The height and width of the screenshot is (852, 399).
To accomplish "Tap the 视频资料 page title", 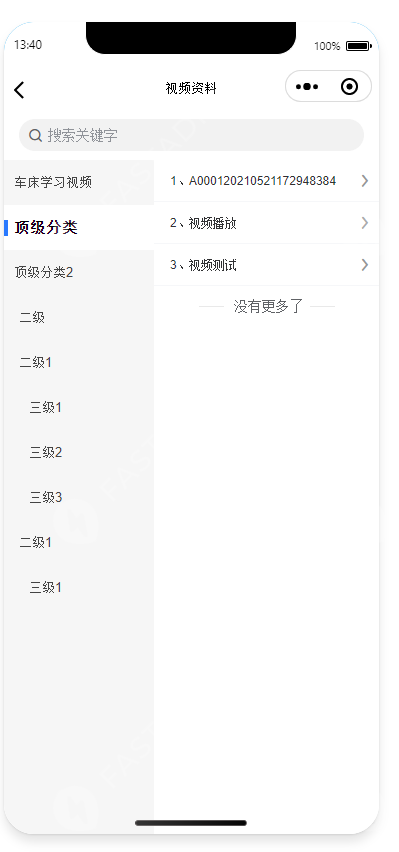I will tap(191, 89).
